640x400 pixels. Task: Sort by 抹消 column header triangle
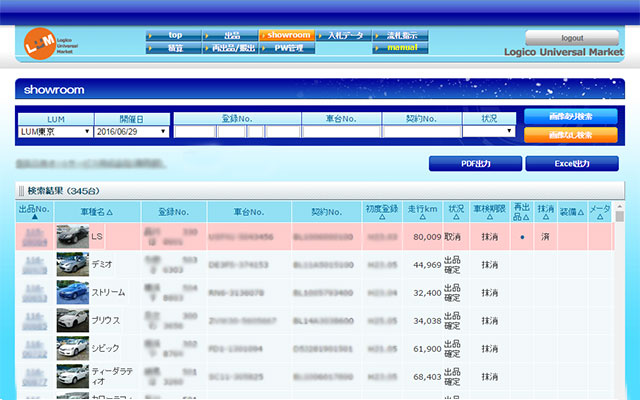(545, 217)
